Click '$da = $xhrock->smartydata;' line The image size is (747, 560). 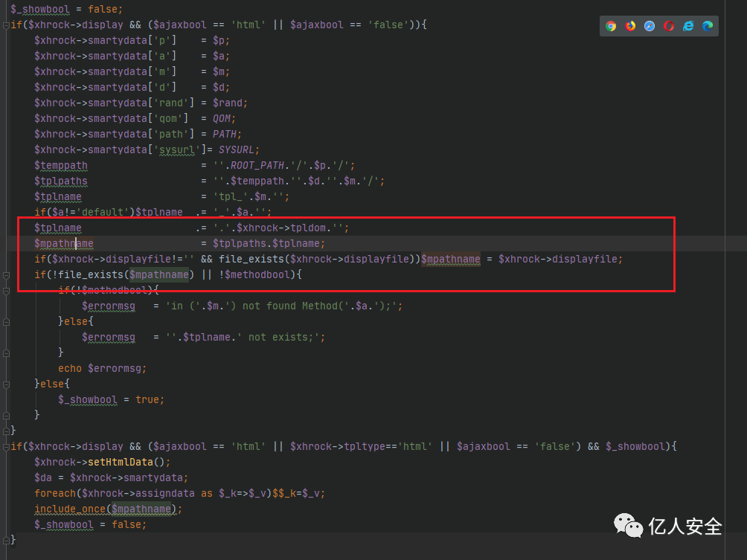(x=111, y=477)
